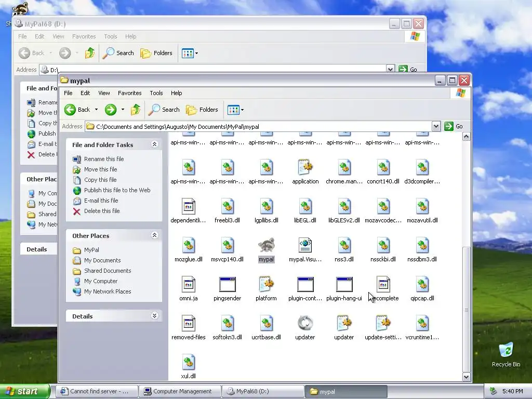The height and width of the screenshot is (399, 532).
Task: Select the freebl3.dll file
Action: [x=228, y=206]
